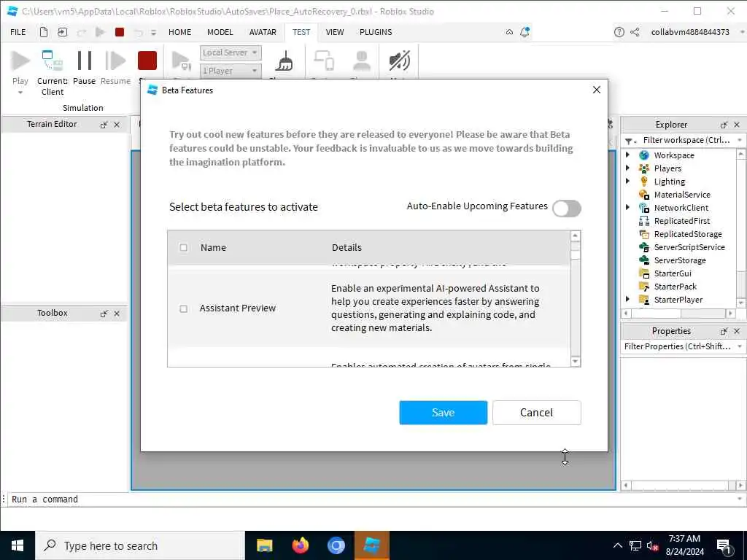747x560 pixels.
Task: Close the Beta Features dialog
Action: pyautogui.click(x=597, y=90)
